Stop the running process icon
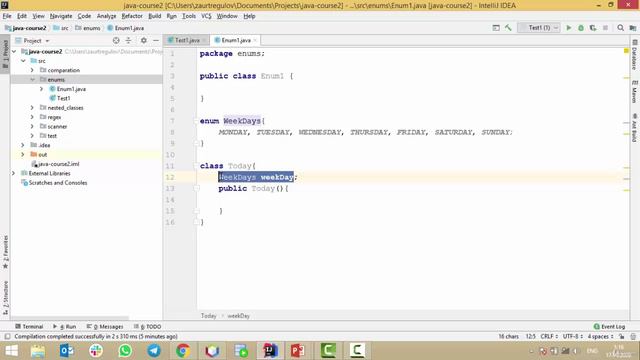 tap(605, 28)
